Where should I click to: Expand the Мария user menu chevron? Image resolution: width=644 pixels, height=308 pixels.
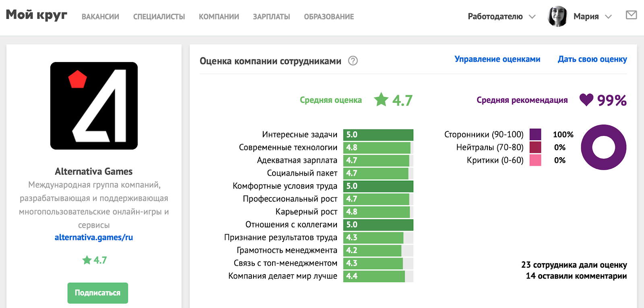608,17
